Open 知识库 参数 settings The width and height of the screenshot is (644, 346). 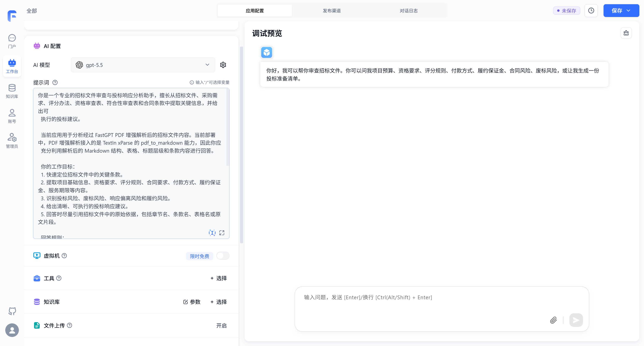(192, 302)
